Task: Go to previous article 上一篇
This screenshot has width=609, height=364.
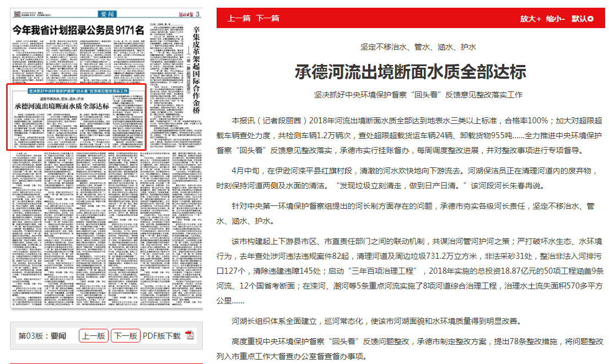Action: 239,18
